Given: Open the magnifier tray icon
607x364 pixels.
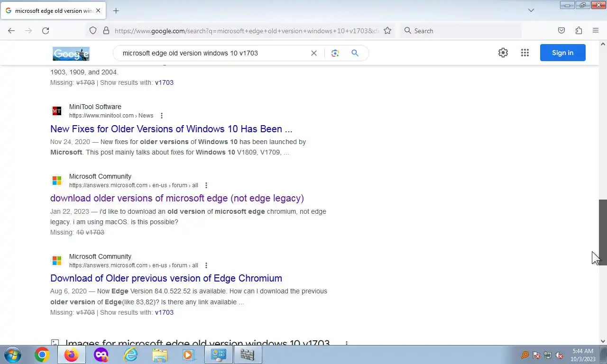Looking at the screenshot, I should click(525, 355).
